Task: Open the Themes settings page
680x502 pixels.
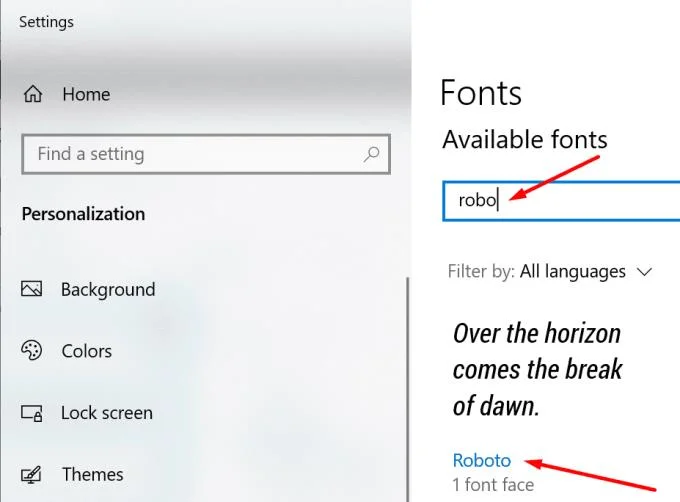Action: [92, 474]
